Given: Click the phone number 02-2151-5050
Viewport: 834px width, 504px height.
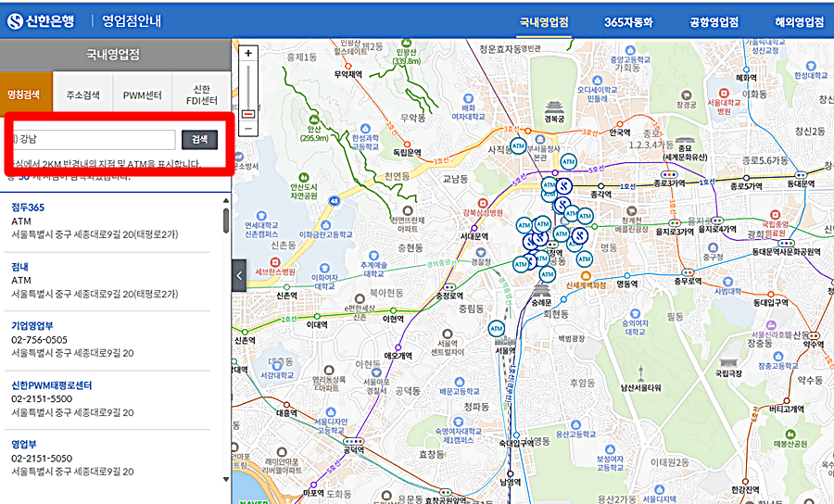Looking at the screenshot, I should pyautogui.click(x=42, y=459).
